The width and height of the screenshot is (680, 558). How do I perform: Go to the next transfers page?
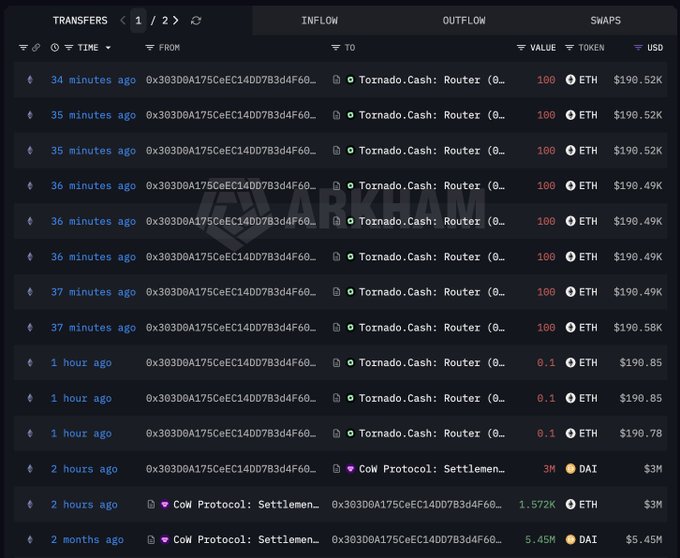[176, 20]
